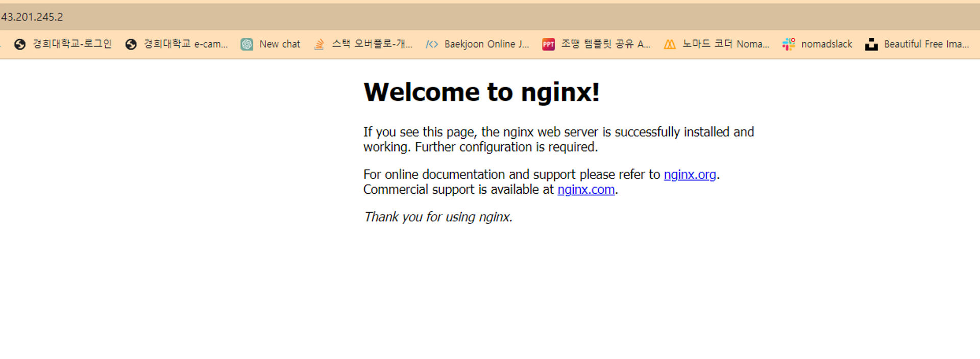The width and height of the screenshot is (980, 359).
Task: Open the Baekjoon Online J... bookmark
Action: [x=487, y=44]
